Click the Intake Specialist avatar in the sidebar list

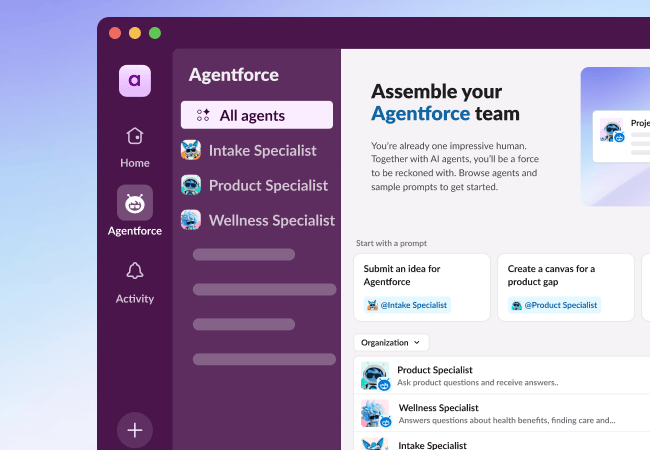coord(191,150)
